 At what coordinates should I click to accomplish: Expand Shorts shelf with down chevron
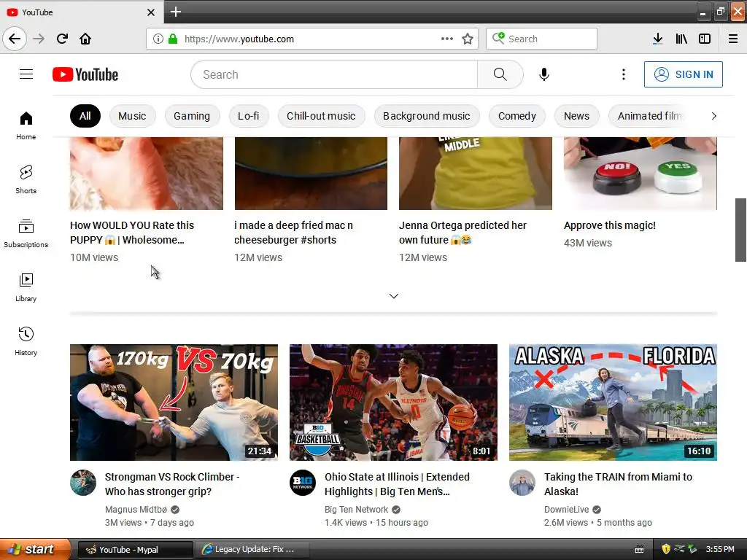tap(393, 296)
